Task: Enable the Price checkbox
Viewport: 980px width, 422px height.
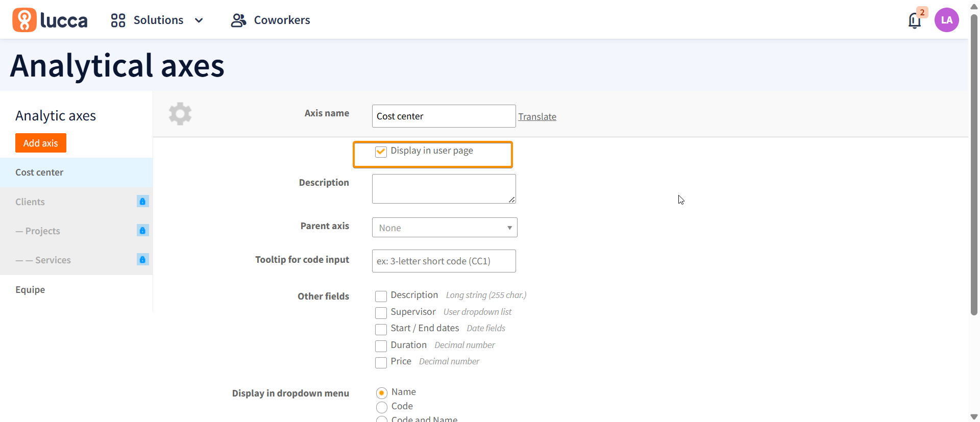Action: [381, 362]
